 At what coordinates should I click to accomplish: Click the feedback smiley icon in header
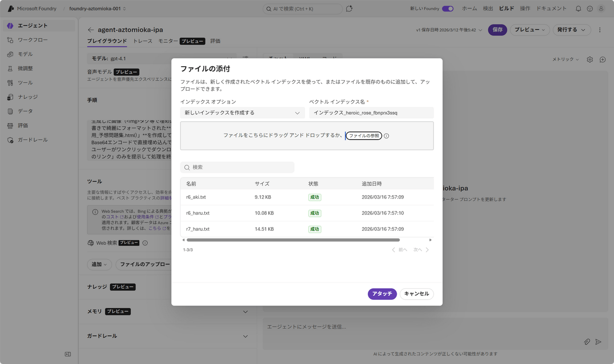pos(590,9)
